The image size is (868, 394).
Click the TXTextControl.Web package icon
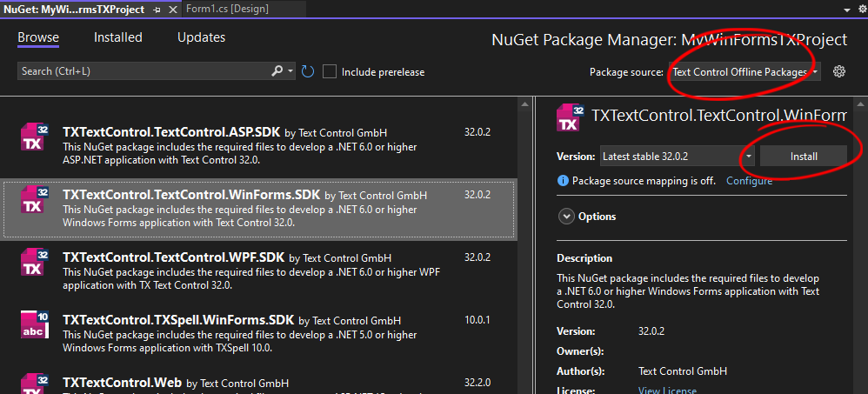[34, 384]
